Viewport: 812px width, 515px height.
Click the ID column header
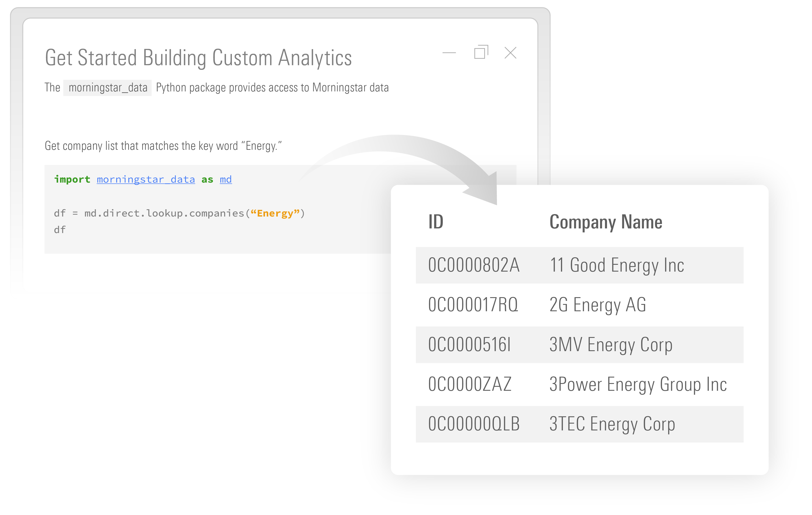coord(436,222)
